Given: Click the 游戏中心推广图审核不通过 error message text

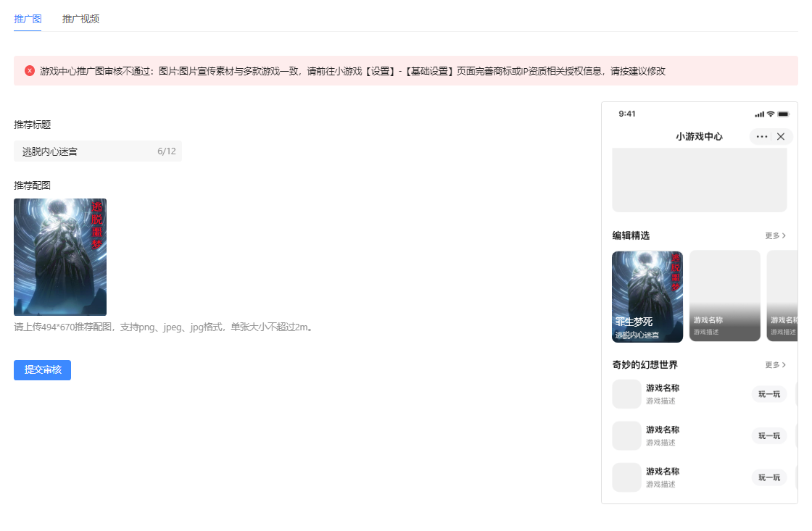Looking at the screenshot, I should (x=352, y=71).
